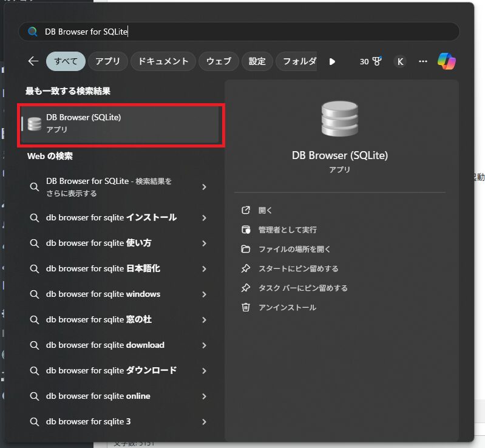Select the 設定 filter tab
Viewport: 485px width, 448px height.
(x=257, y=61)
